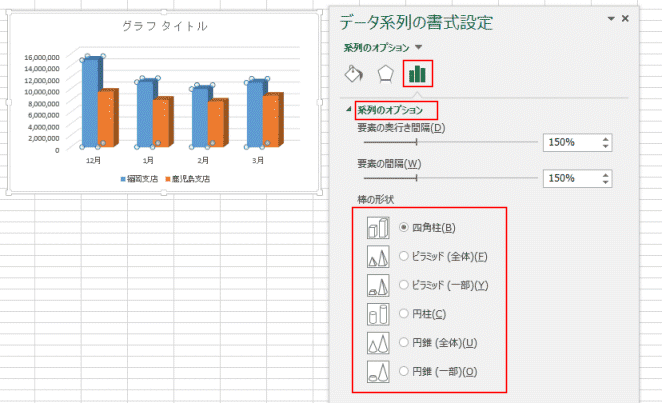This screenshot has height=403, width=662.
Task: Adjust the 要素の奥行き間隔 slider
Action: (416, 142)
